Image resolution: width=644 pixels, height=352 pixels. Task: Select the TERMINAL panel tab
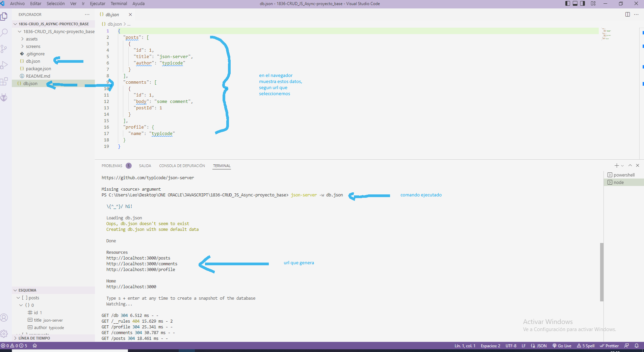(222, 166)
